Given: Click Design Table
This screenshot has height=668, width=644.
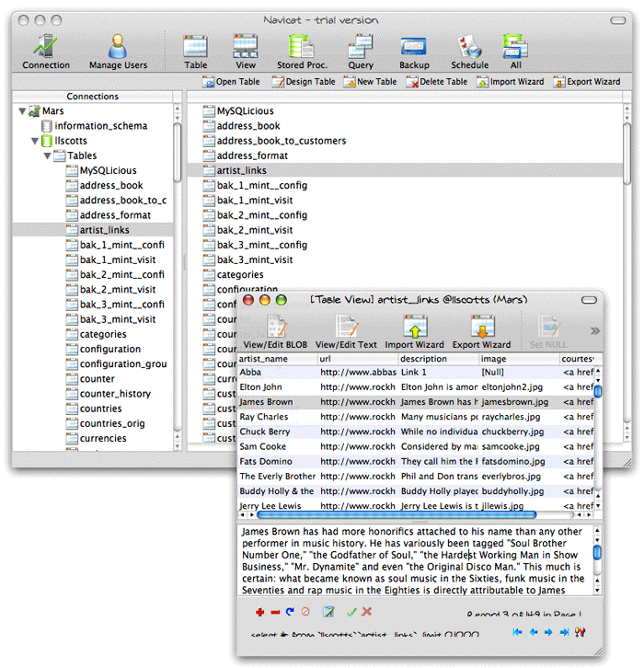Looking at the screenshot, I should pyautogui.click(x=304, y=81).
